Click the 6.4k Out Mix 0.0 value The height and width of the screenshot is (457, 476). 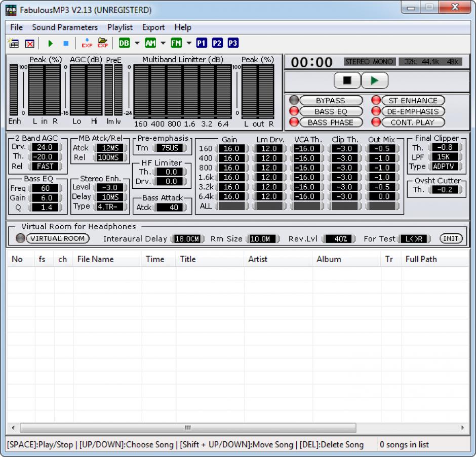[x=382, y=197]
